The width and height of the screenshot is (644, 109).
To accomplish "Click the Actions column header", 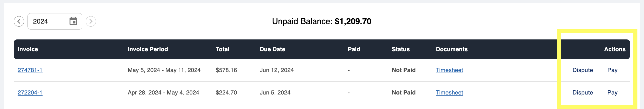I will click(615, 49).
